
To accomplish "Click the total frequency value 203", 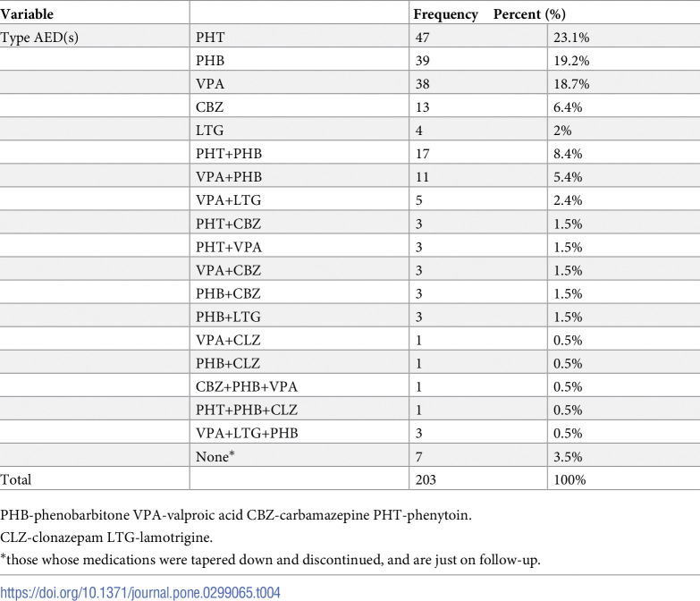I will pyautogui.click(x=426, y=479).
